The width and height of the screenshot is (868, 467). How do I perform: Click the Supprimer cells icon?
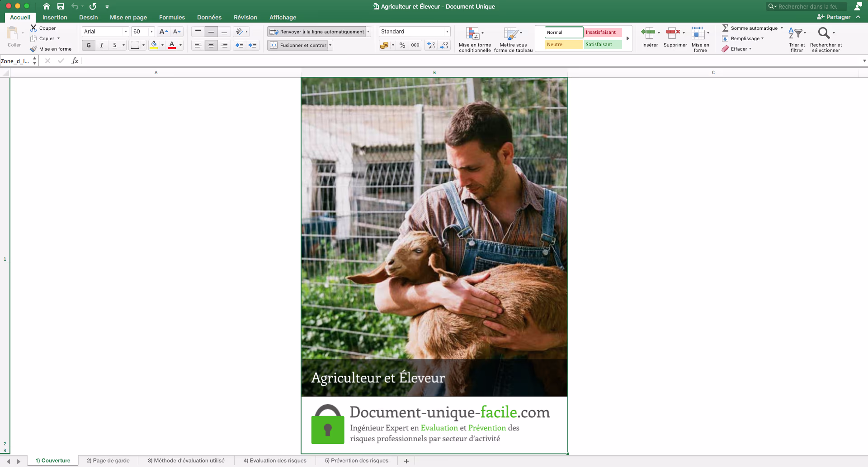pos(673,33)
